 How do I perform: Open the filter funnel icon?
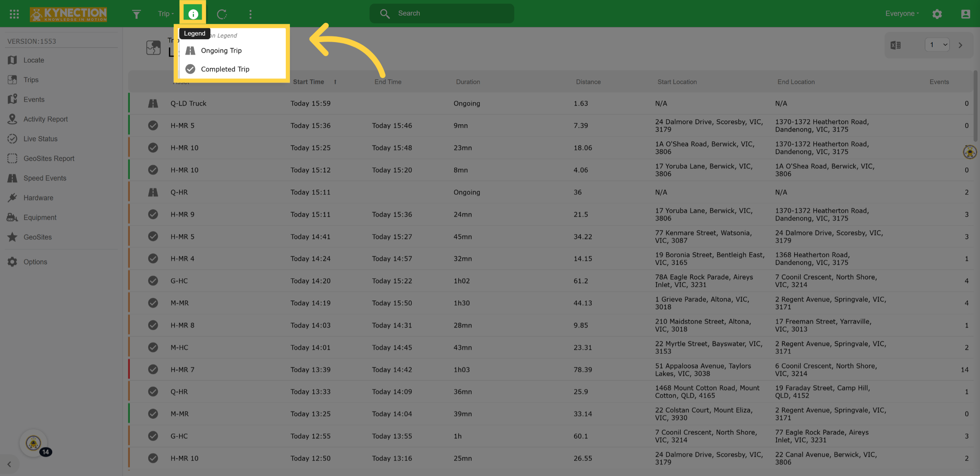pyautogui.click(x=136, y=14)
